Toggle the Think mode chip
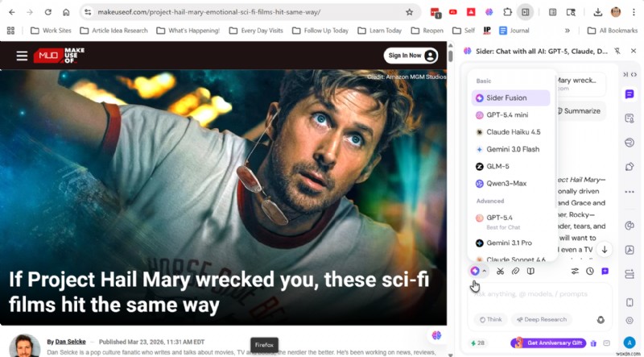The height and width of the screenshot is (357, 644). coord(491,320)
